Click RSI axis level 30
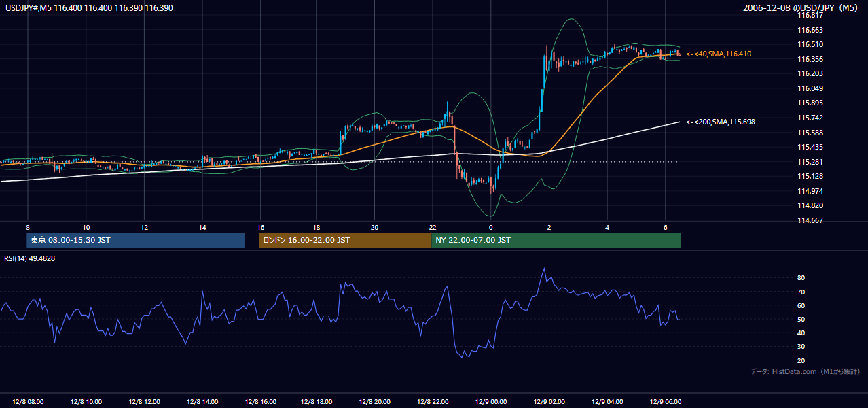Image resolution: width=868 pixels, height=408 pixels. [801, 347]
